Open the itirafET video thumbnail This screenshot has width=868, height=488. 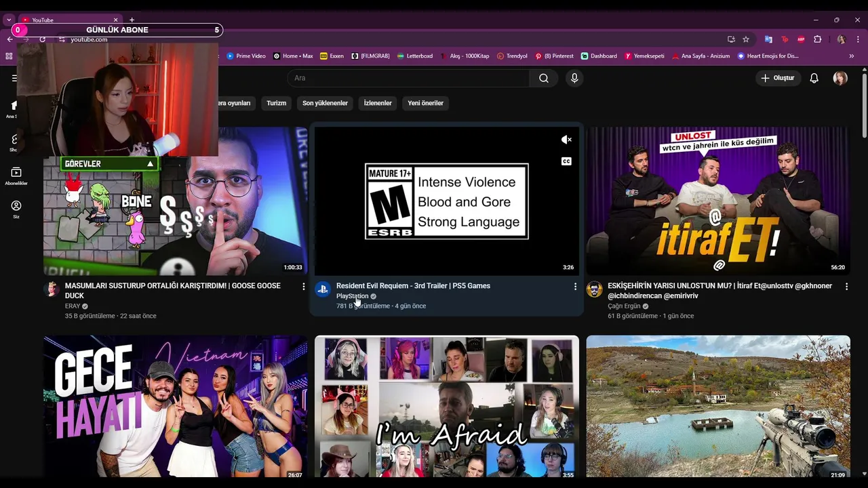click(718, 201)
